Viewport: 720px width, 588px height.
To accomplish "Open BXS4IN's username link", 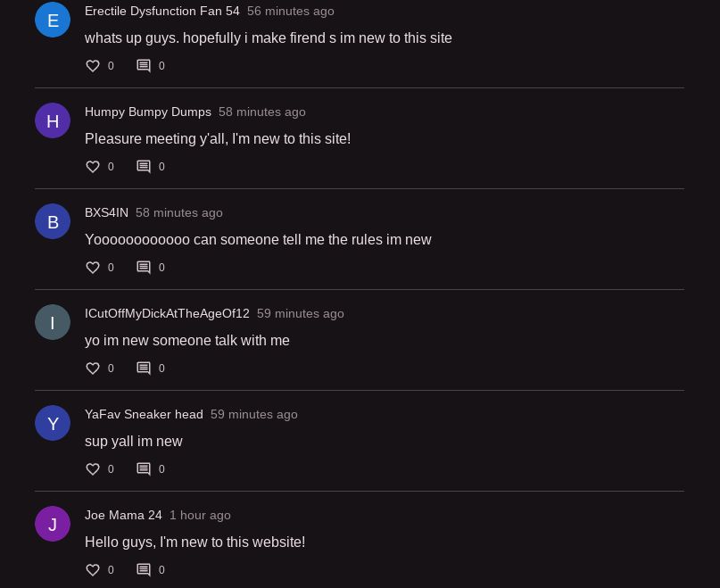I will coord(106,213).
